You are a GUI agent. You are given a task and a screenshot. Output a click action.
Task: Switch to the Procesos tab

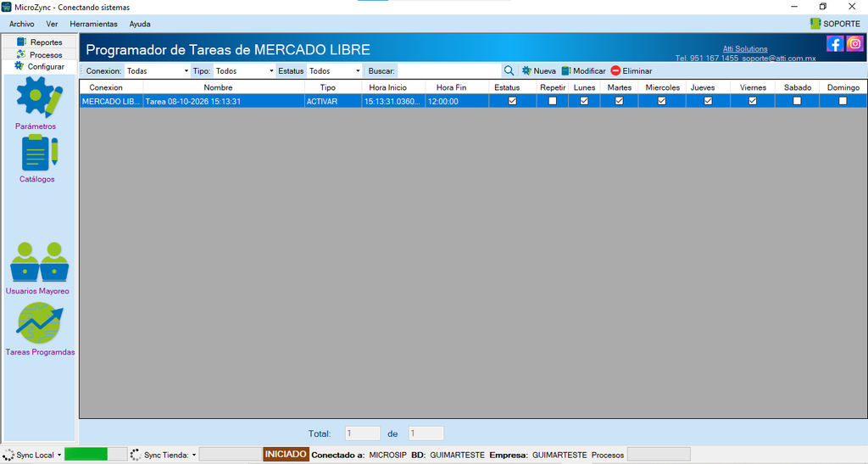pos(39,55)
